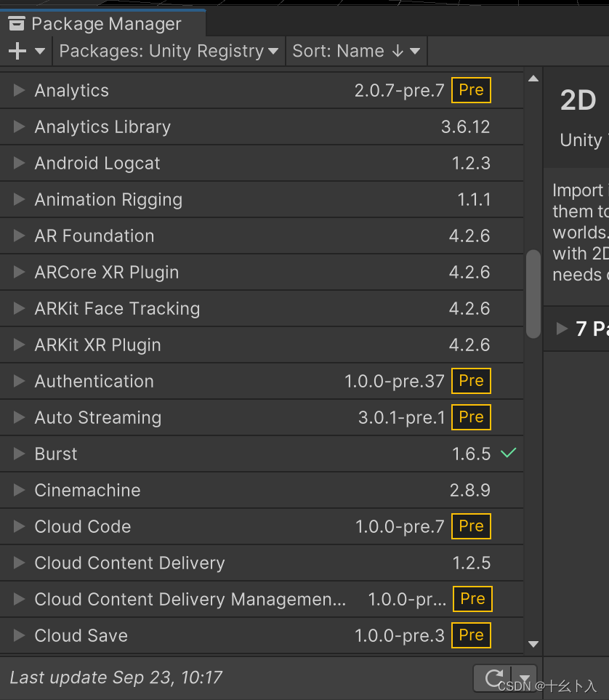This screenshot has width=609, height=700.
Task: Click version 3.6.12 of Analytics Library
Action: (466, 127)
